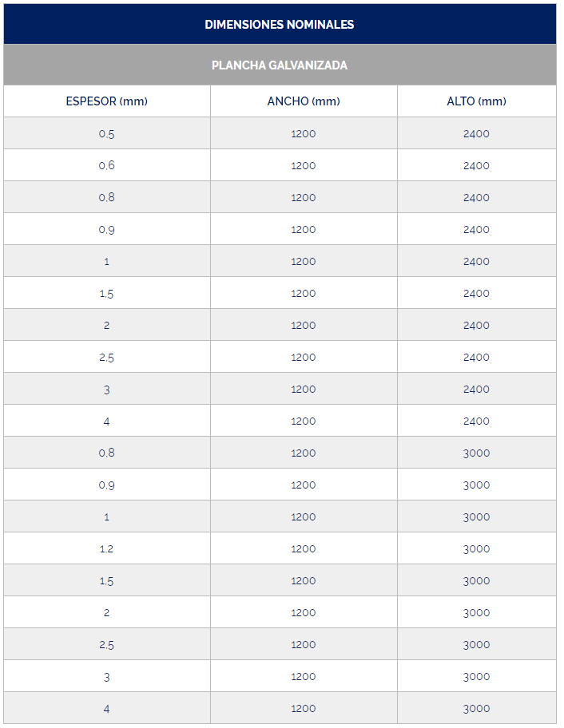Click the 2400 height in the 0.5 row
Image resolution: width=564 pixels, height=728 pixels.
click(x=476, y=133)
